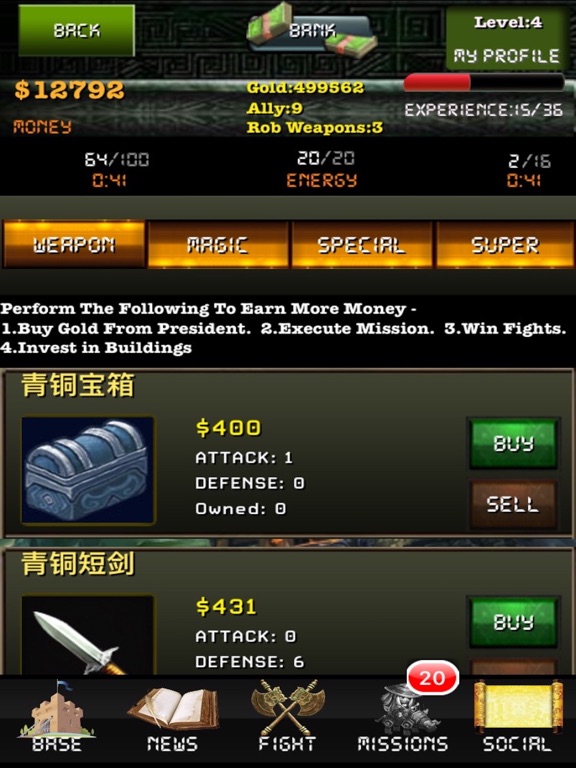Buy the $400 bronze chest

pyautogui.click(x=513, y=443)
